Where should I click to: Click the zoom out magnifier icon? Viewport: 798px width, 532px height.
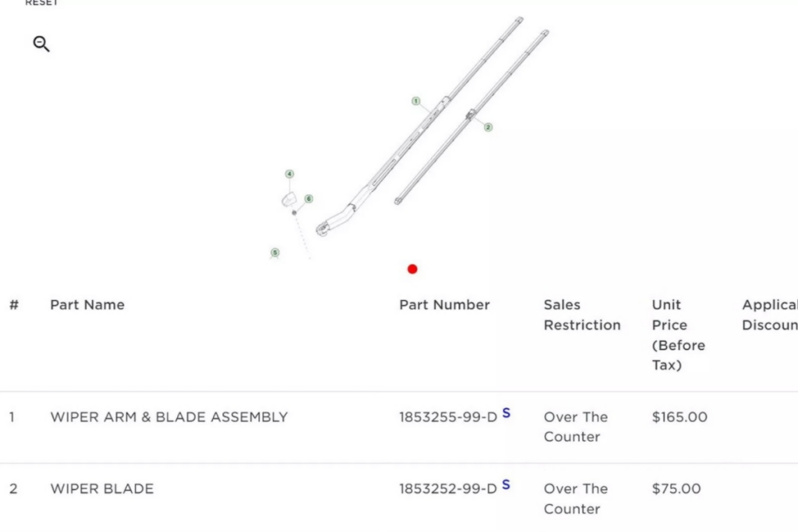(41, 44)
